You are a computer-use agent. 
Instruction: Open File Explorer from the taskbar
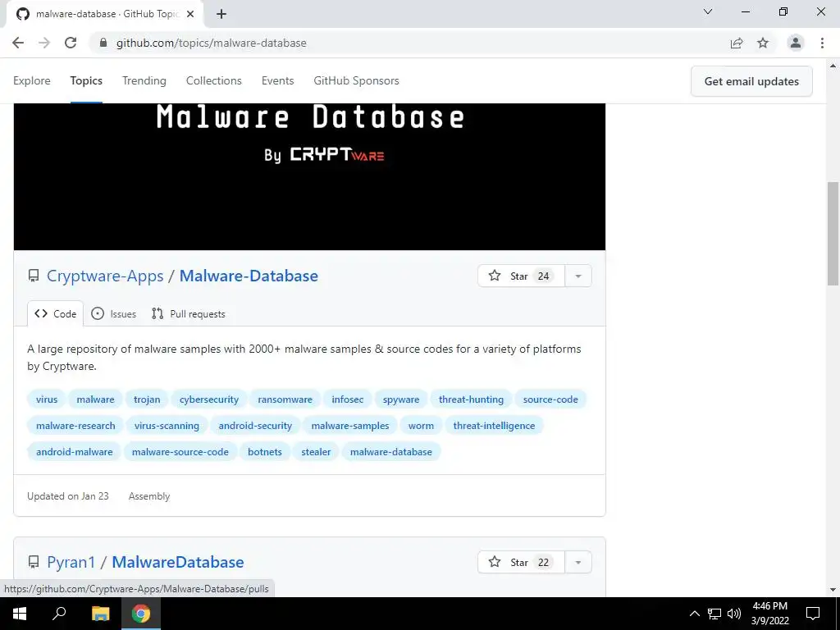[x=100, y=614]
